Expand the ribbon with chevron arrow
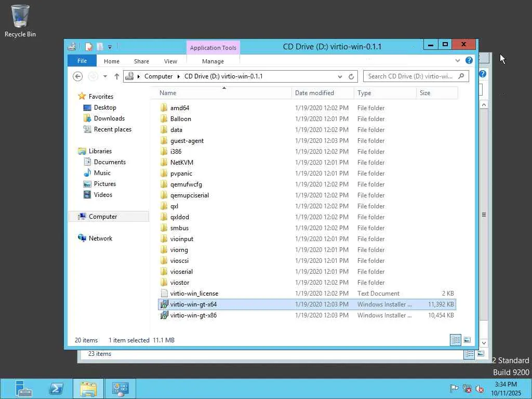 [458, 60]
